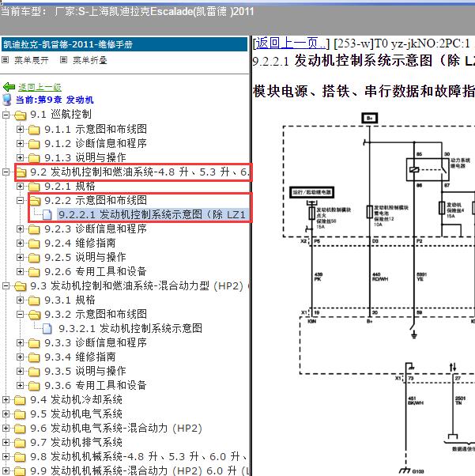
Task: Collapse the 9.3.2 示意图和布线图 node
Action: tap(20, 314)
